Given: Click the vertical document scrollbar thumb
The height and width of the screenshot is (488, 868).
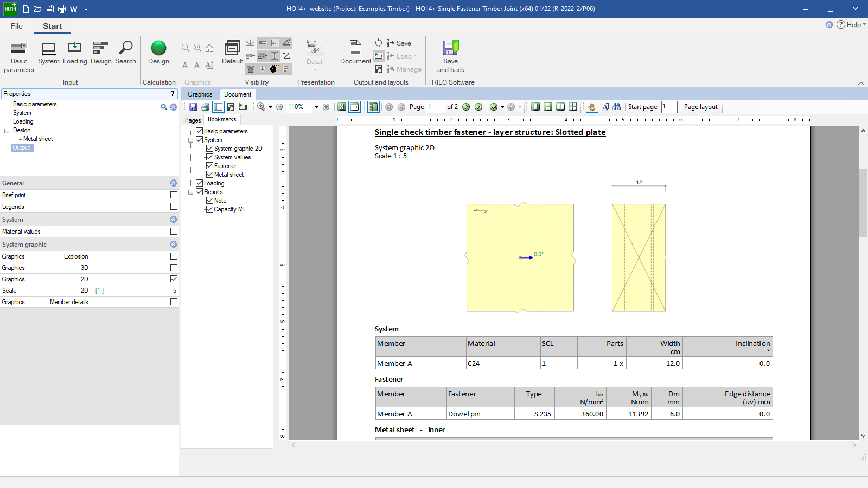Looking at the screenshot, I should tap(863, 203).
